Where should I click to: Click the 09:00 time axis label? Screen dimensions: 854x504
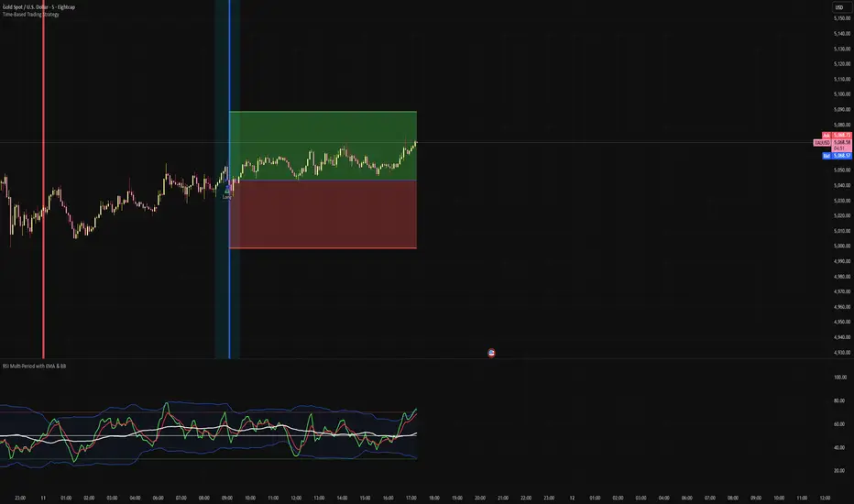coord(227,498)
